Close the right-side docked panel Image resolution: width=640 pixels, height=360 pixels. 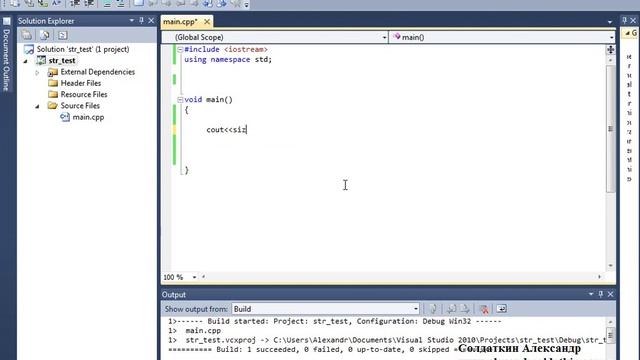[633, 20]
